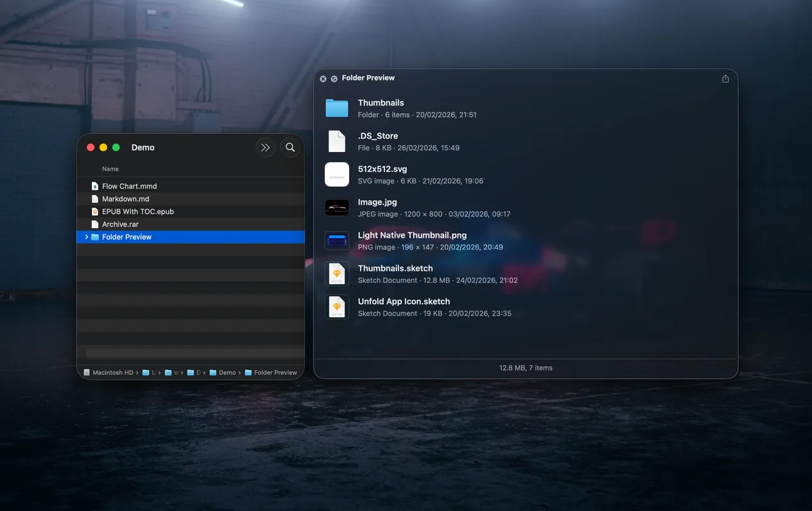Close the Folder Preview panel
This screenshot has height=511, width=812.
pos(323,79)
